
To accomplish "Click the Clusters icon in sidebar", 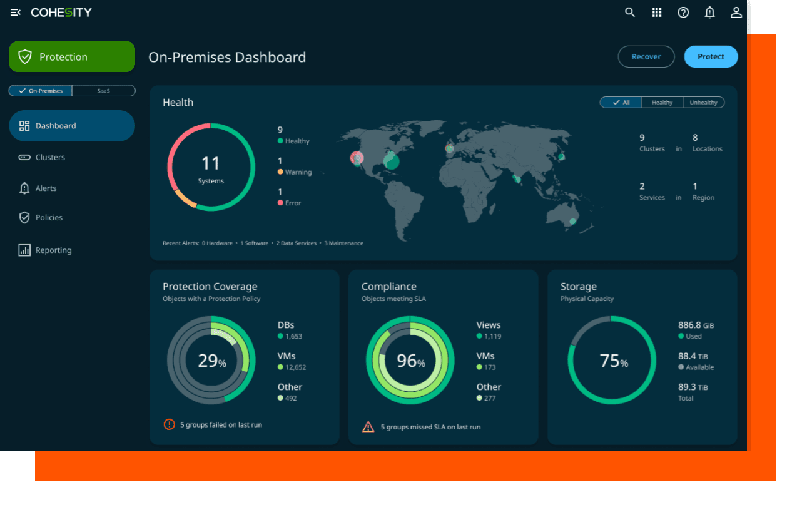I will pyautogui.click(x=24, y=157).
